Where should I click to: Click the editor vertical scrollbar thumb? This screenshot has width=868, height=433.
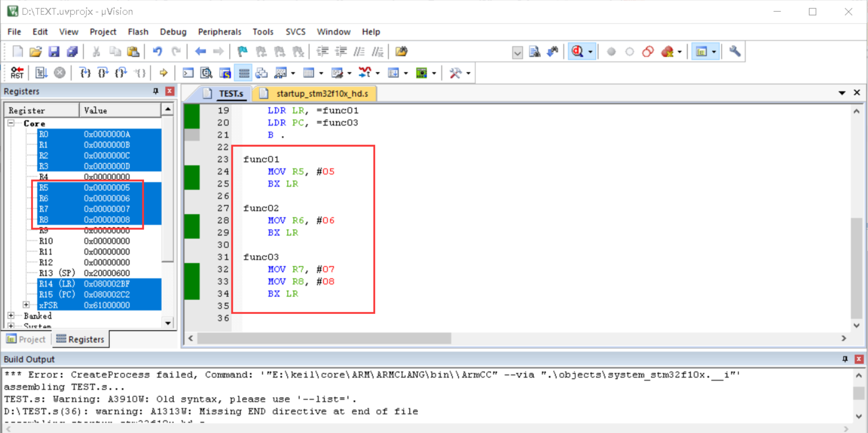(857, 268)
